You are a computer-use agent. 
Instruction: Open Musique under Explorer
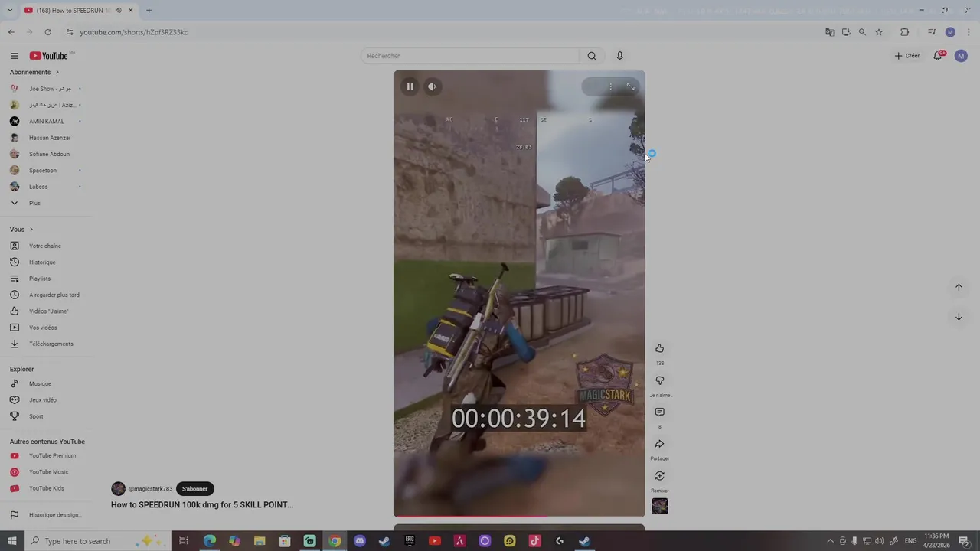(40, 384)
